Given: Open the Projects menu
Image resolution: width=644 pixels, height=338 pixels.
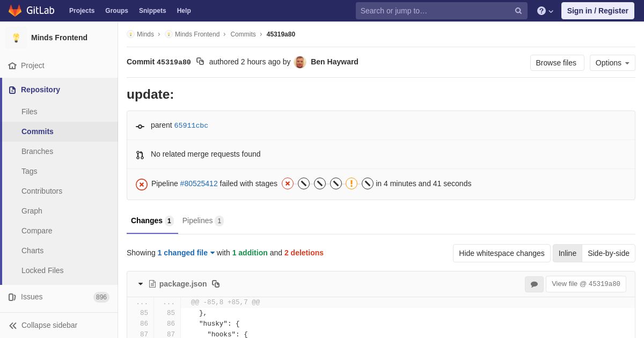Looking at the screenshot, I should pos(82,11).
